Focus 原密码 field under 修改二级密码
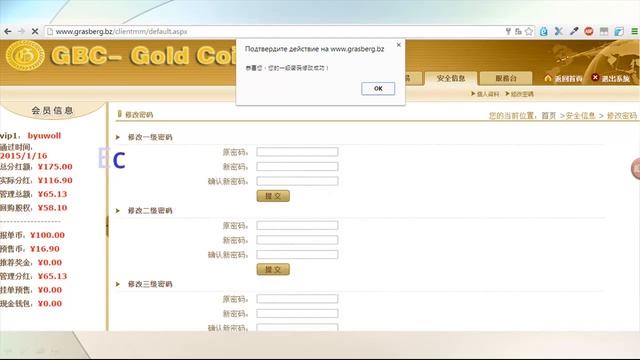Viewport: 640px width, 360px height. 297,225
